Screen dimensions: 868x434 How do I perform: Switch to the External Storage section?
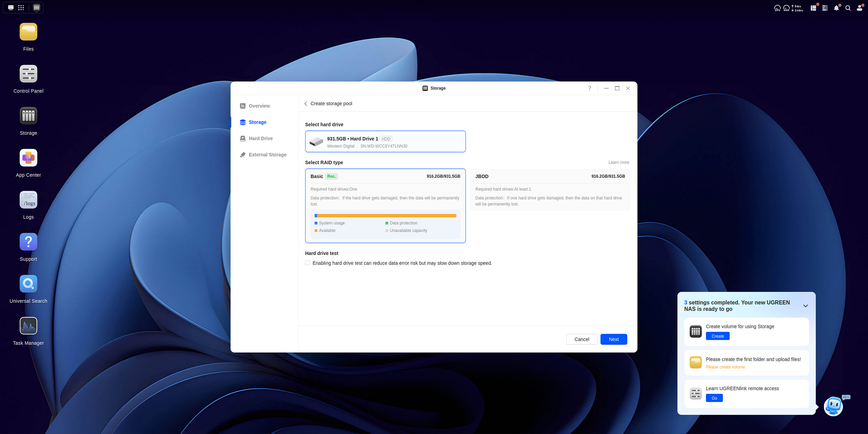point(268,154)
